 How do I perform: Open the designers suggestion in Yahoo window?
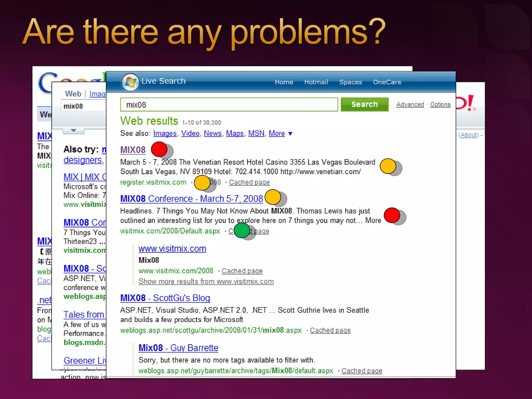pos(83,160)
